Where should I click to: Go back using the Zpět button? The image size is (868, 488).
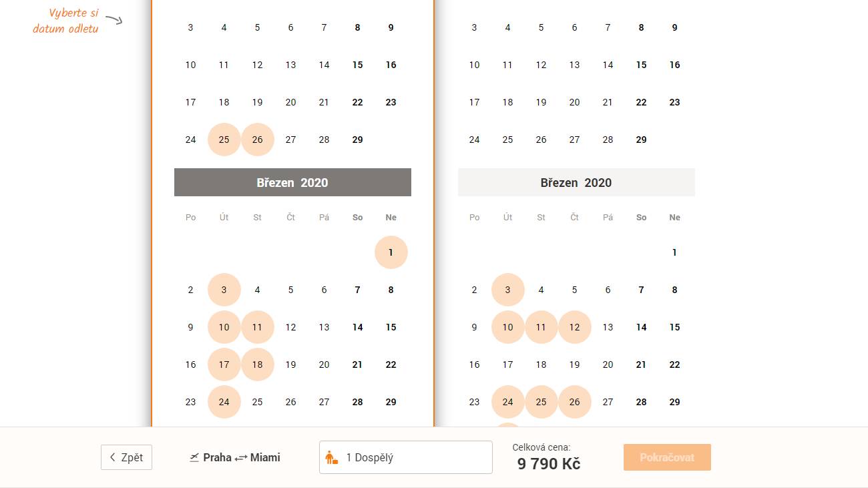[x=127, y=457]
